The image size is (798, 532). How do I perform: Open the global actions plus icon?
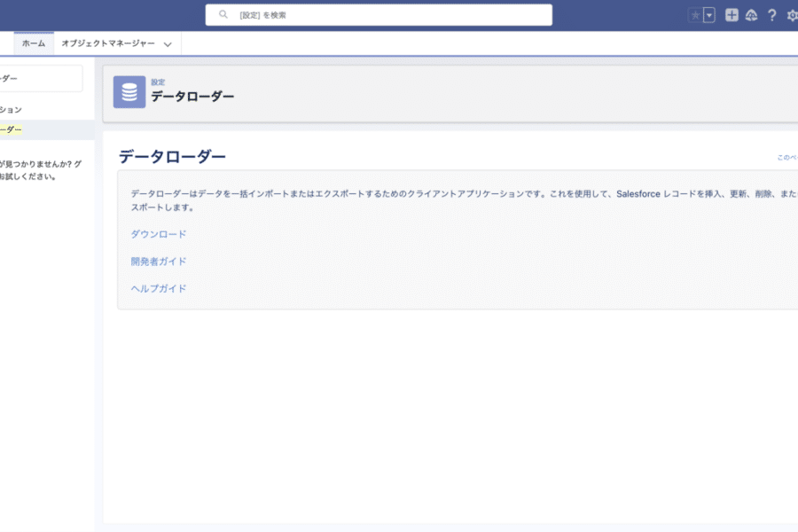(x=731, y=15)
